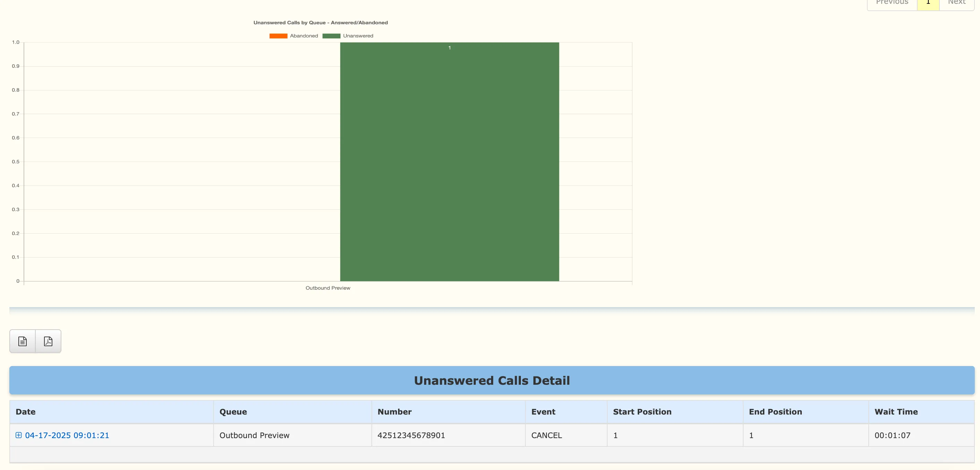Click the Start Position column header

(x=642, y=411)
